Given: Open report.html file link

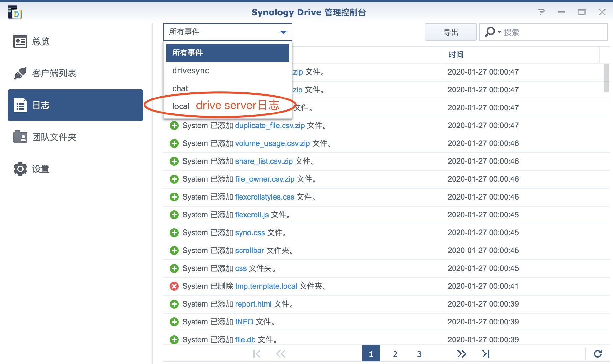Looking at the screenshot, I should click(253, 304).
